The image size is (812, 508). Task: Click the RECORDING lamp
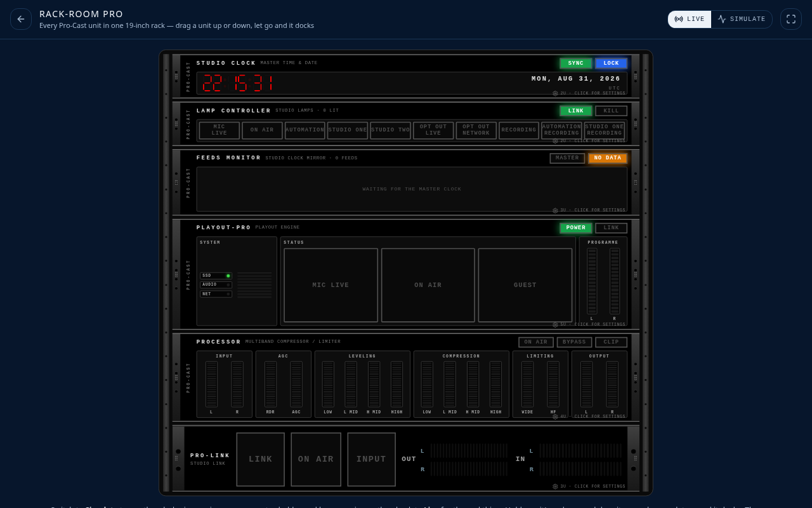click(519, 130)
